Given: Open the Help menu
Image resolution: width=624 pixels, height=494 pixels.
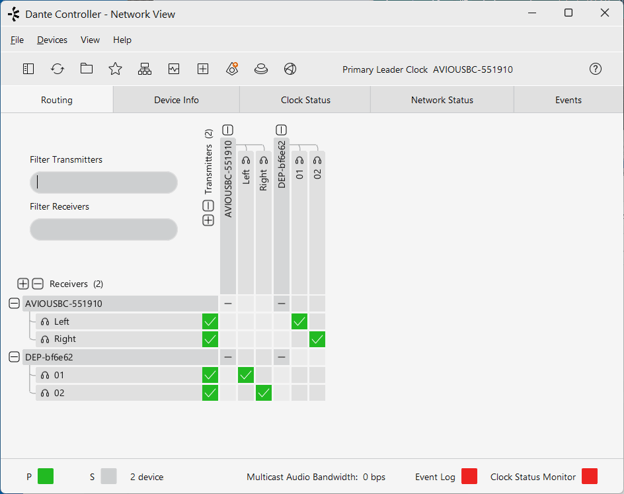Looking at the screenshot, I should point(122,40).
